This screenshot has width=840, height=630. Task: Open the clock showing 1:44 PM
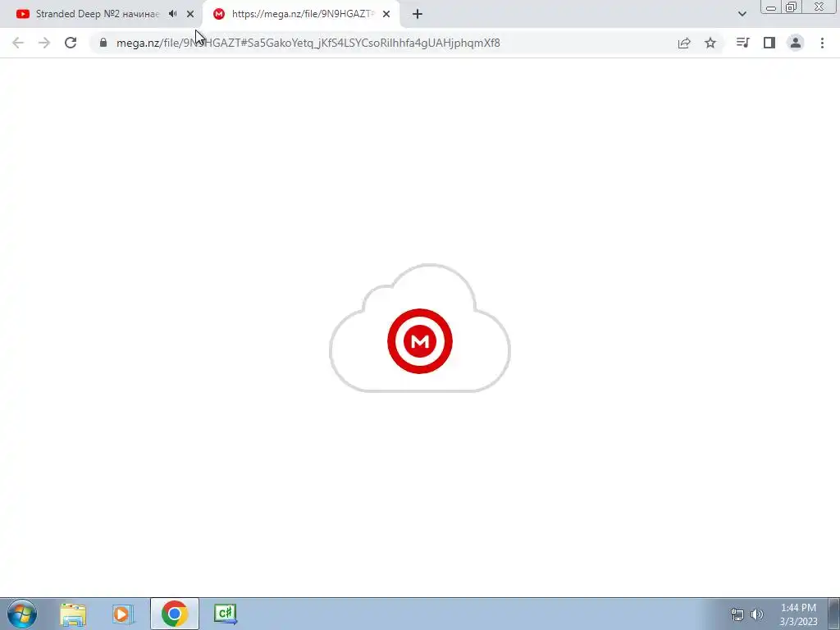(798, 614)
